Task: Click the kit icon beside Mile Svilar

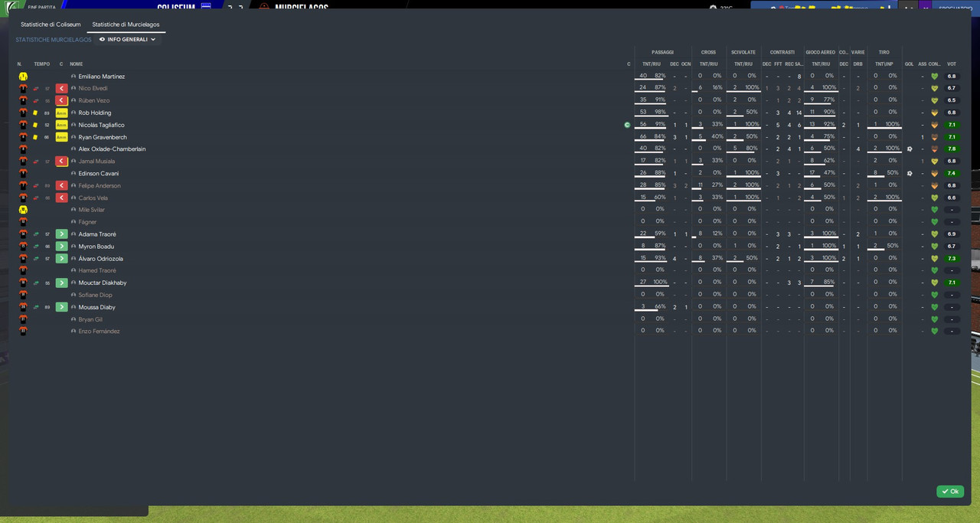Action: [23, 210]
